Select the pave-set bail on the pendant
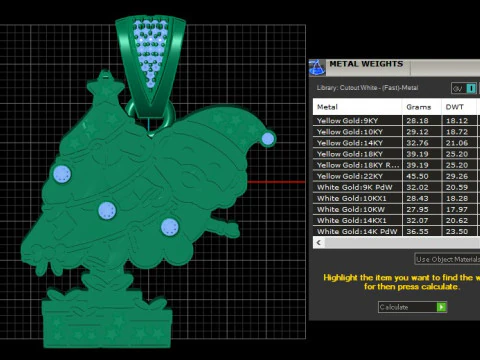Image resolution: width=480 pixels, height=360 pixels. pos(150,67)
